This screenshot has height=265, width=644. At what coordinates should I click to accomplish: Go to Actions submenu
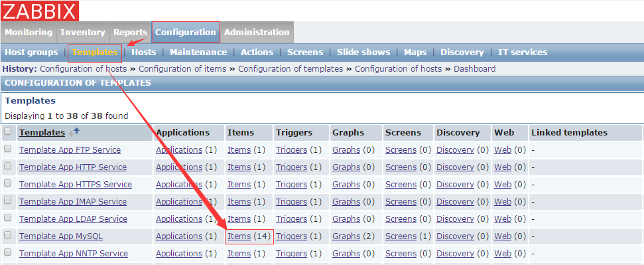pos(257,52)
